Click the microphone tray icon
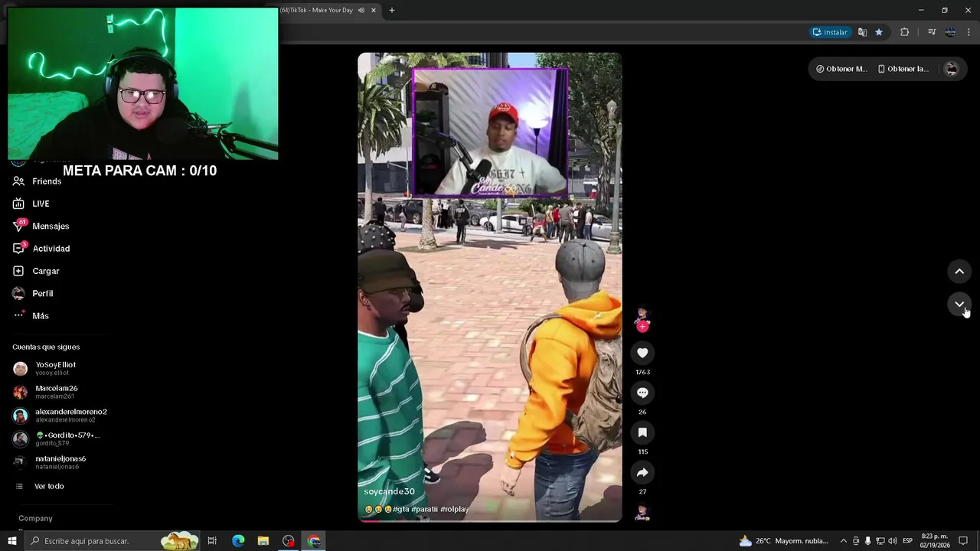The image size is (980, 551). [x=867, y=541]
